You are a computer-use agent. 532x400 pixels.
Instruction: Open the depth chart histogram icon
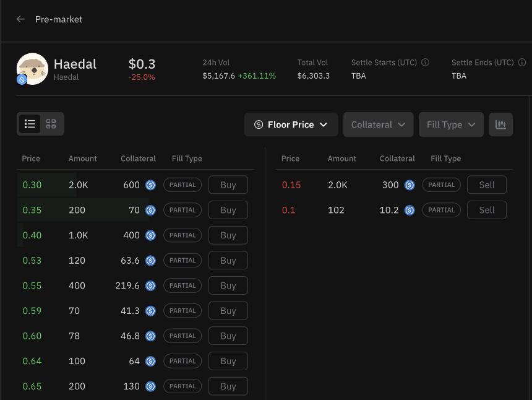coord(501,124)
